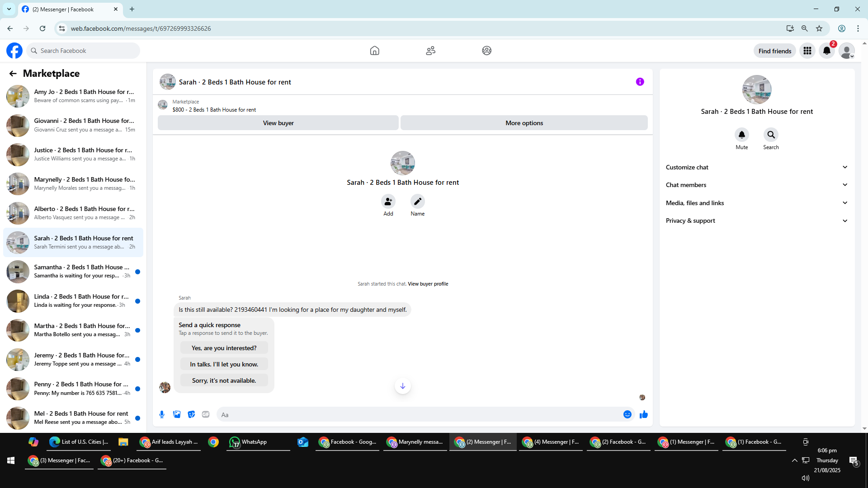Screen dimensions: 868x488
Task: Expand the Chat members section
Action: point(756,185)
